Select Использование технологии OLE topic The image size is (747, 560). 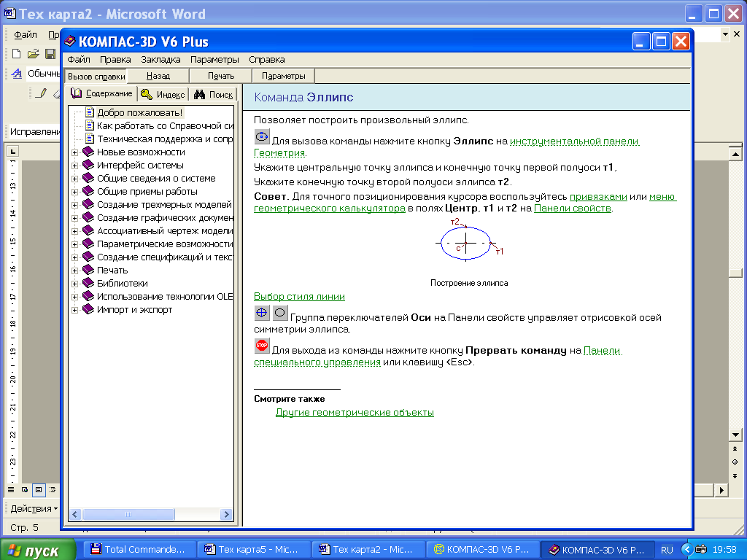(x=165, y=296)
